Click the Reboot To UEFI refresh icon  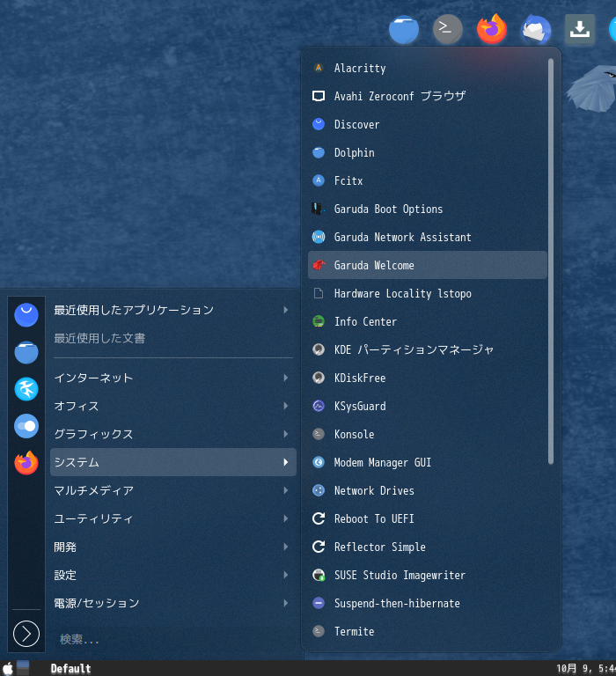pos(319,518)
